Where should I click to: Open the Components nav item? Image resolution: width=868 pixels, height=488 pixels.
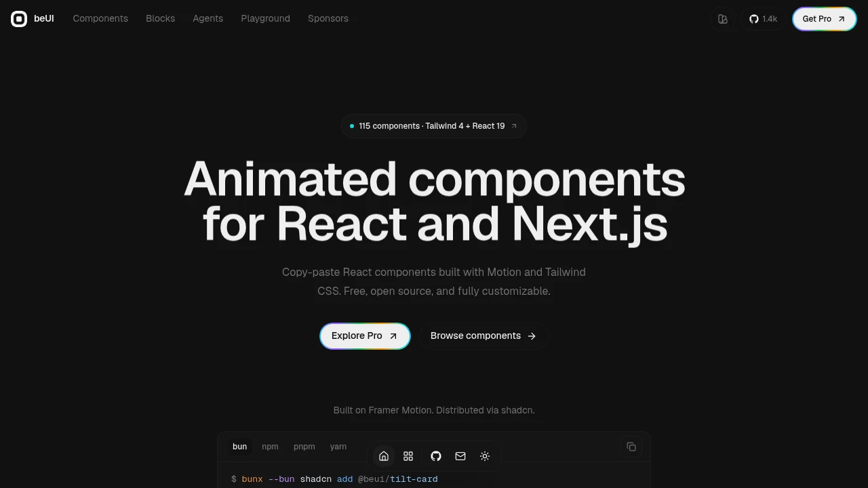100,18
